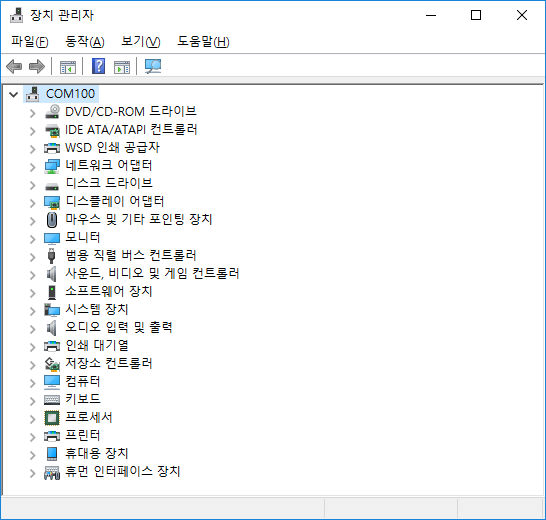Select the 인쇄 대기열 tree item
546x520 pixels.
click(97, 346)
